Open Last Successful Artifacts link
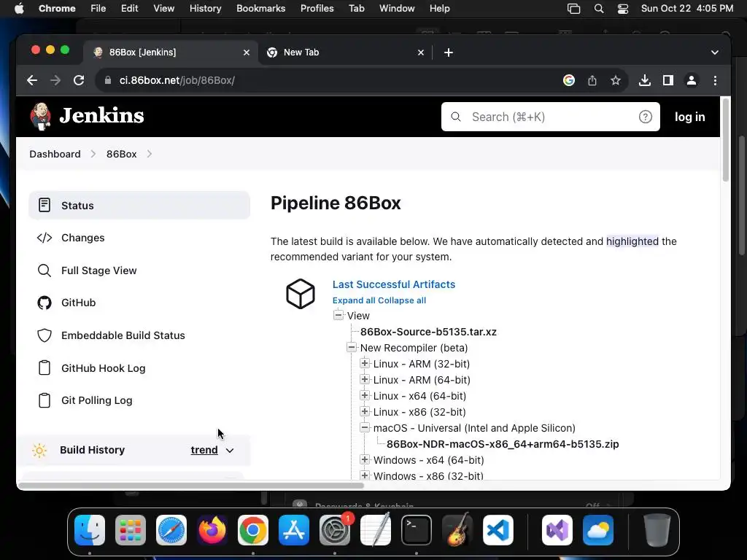 click(x=393, y=284)
